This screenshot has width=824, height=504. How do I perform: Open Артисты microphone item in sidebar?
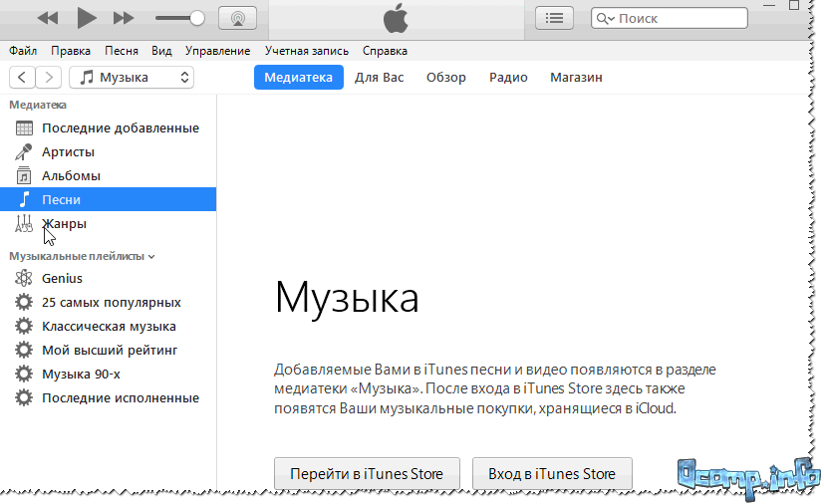(68, 152)
